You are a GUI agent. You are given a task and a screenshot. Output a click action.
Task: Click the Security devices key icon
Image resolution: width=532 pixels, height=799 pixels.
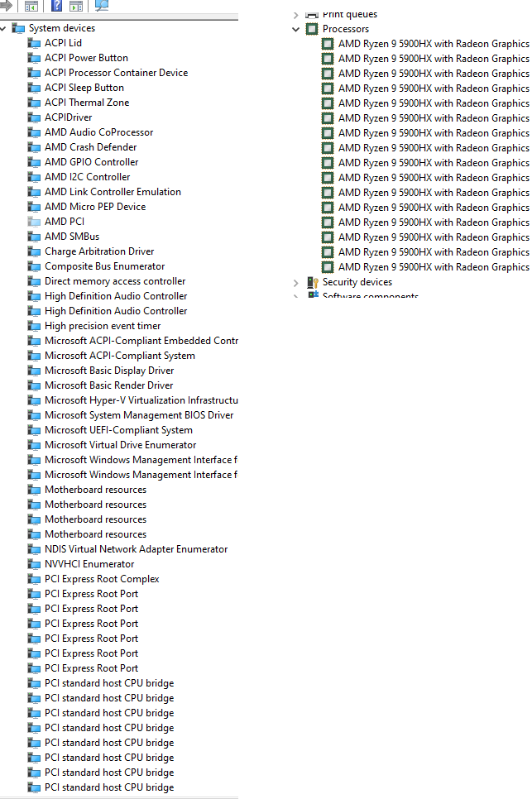click(313, 282)
